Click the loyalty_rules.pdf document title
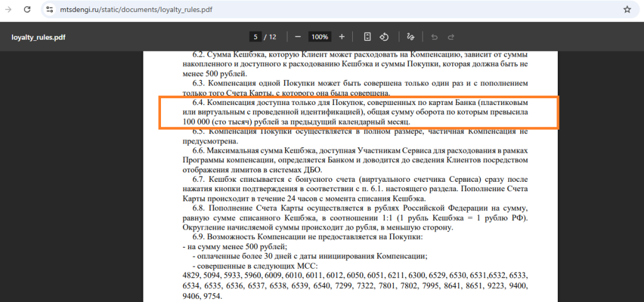The width and height of the screenshot is (644, 302). [x=38, y=37]
